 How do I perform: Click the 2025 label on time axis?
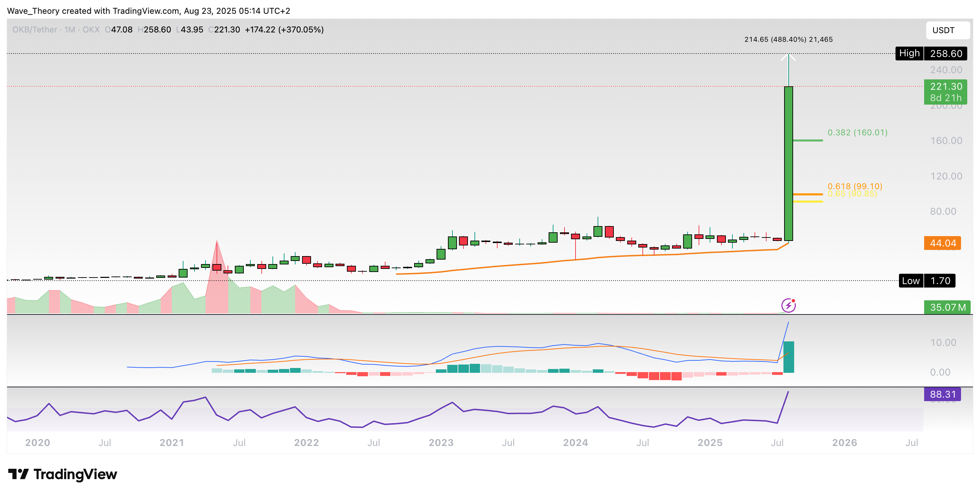[710, 443]
